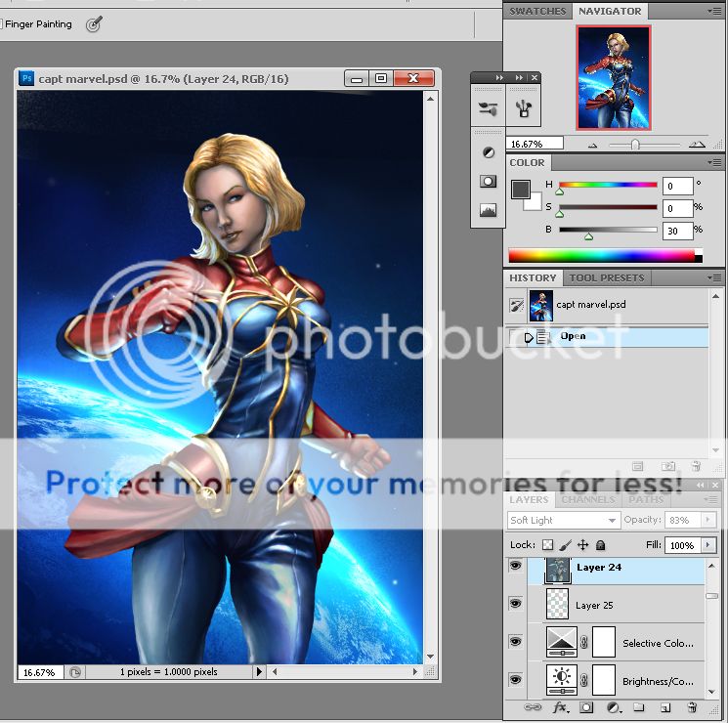The image size is (728, 723).
Task: Click the Selective Color adjustment thumbnail icon
Action: click(x=561, y=641)
